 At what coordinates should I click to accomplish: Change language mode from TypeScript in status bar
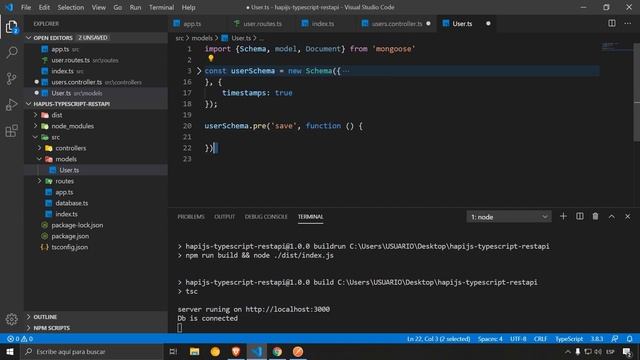click(569, 339)
